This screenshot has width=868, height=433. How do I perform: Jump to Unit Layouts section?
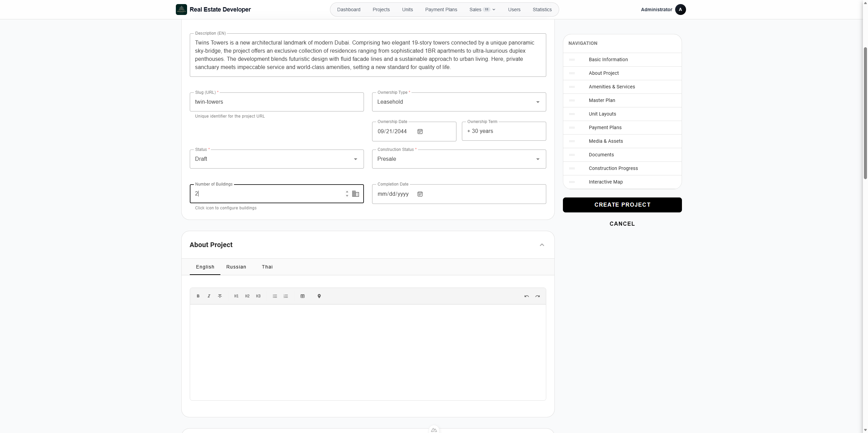(622, 114)
